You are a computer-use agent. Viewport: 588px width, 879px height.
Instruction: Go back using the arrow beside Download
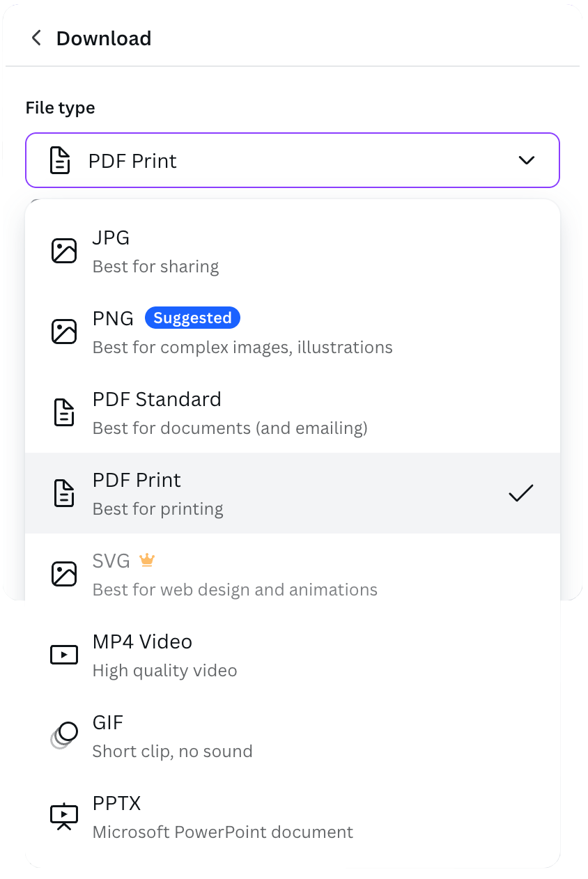click(x=36, y=38)
